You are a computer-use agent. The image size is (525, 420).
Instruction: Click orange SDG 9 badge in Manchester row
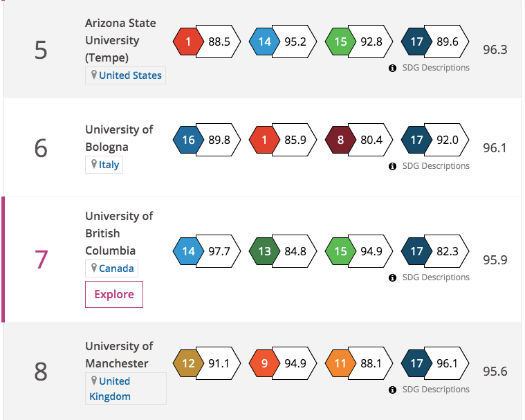click(264, 363)
